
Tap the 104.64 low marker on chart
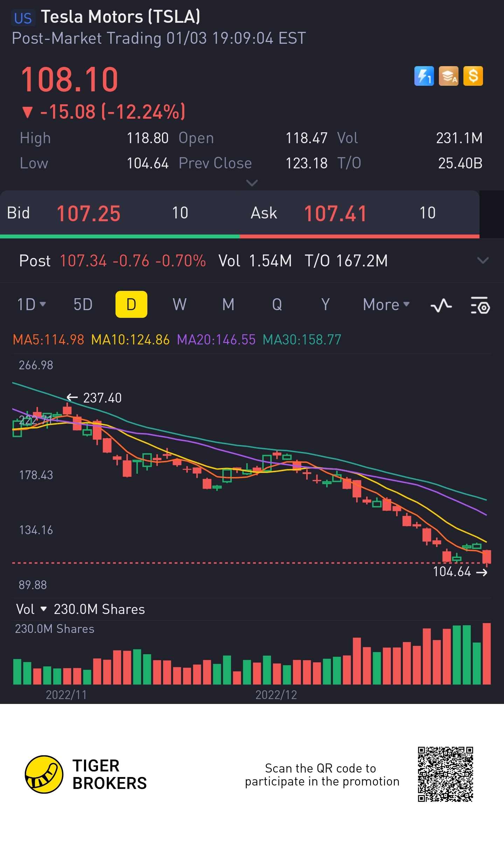(x=460, y=572)
